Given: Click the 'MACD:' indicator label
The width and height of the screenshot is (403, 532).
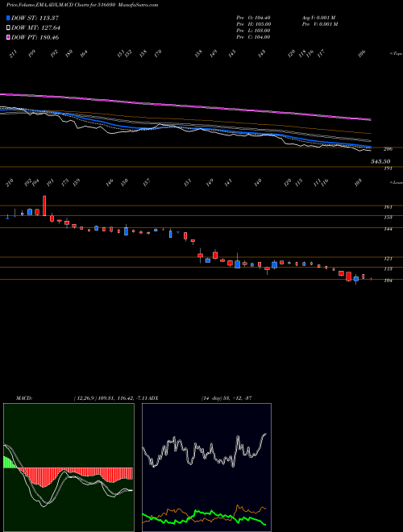Looking at the screenshot, I should click(24, 398).
